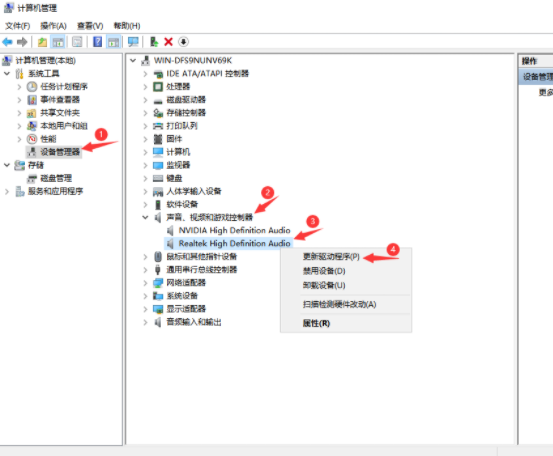Click 属性(R) in the context menu

[316, 323]
